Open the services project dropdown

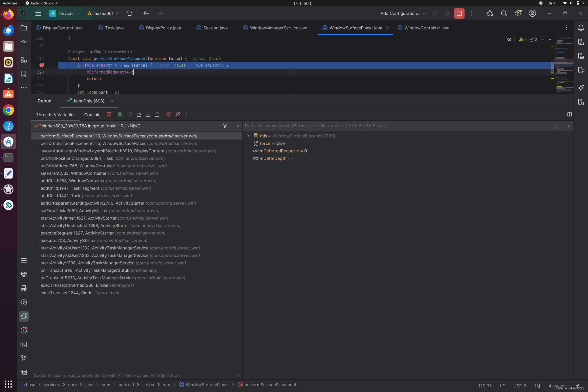tap(64, 14)
